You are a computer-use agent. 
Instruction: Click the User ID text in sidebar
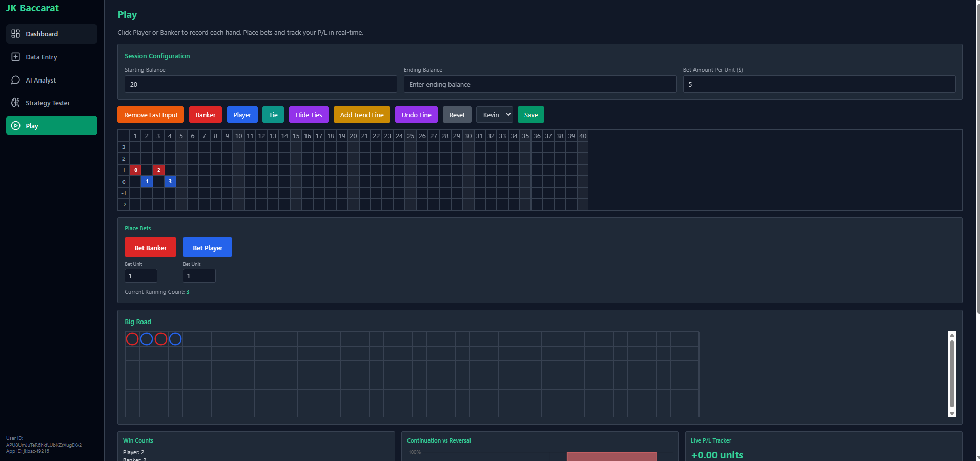click(x=44, y=442)
